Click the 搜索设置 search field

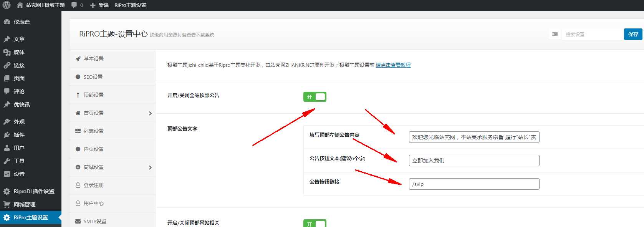[593, 34]
